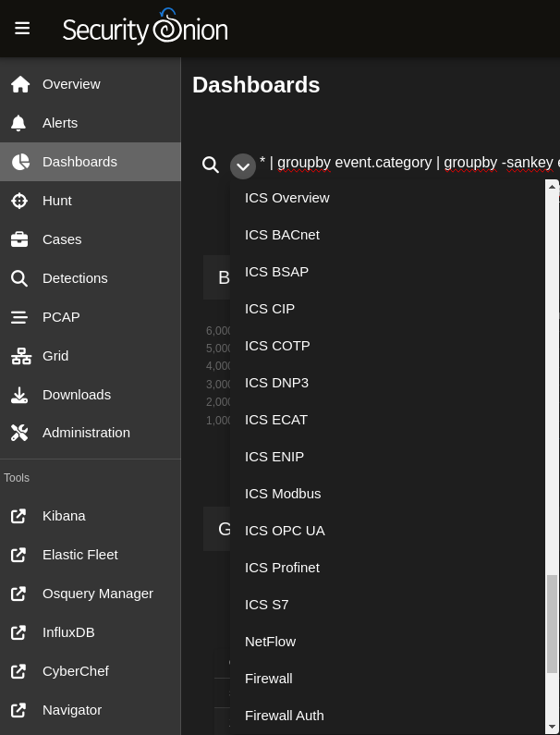The width and height of the screenshot is (560, 735).
Task: Launch Kibana tool link
Action: coord(91,516)
